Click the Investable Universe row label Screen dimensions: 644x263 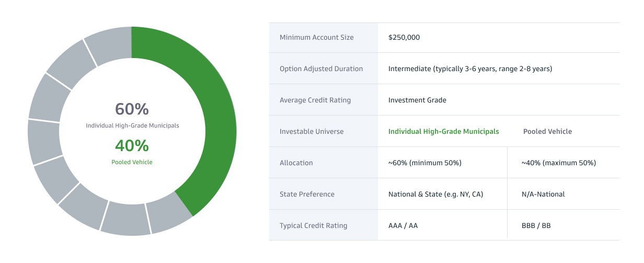tap(312, 132)
